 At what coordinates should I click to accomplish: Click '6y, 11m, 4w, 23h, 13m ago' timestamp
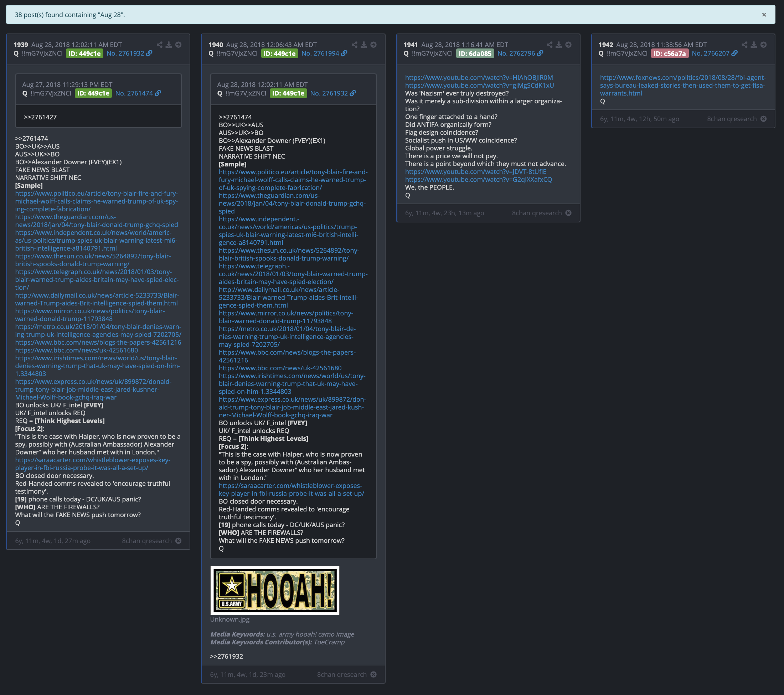[x=444, y=213]
